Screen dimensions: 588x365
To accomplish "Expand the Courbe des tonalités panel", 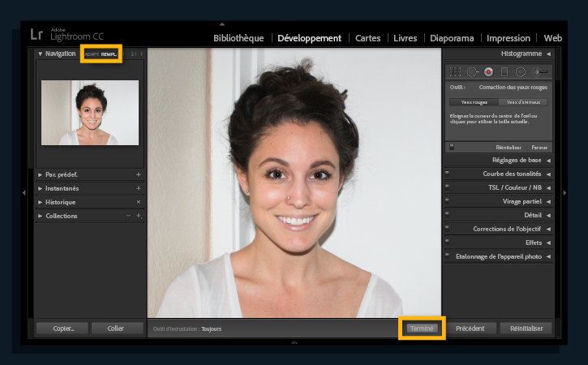I will click(x=548, y=174).
